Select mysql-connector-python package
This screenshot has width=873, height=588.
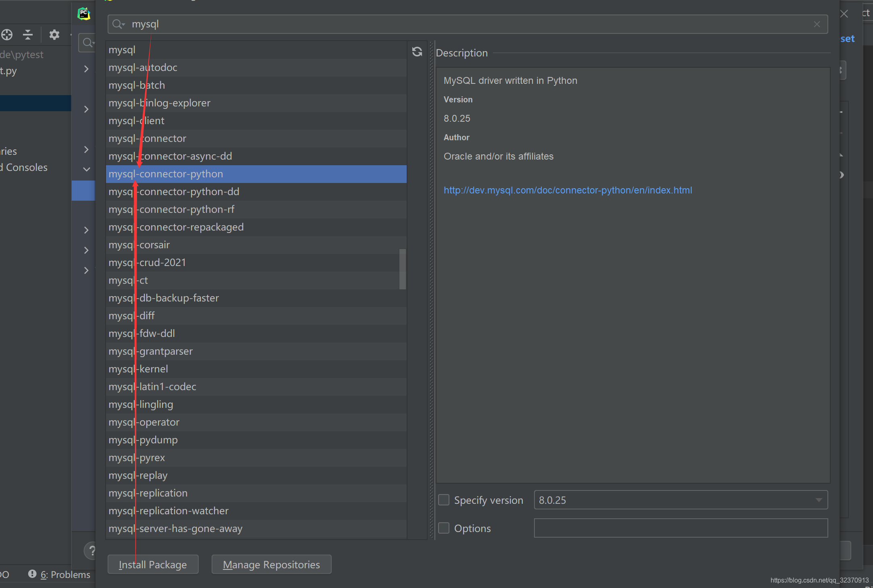[x=256, y=174]
